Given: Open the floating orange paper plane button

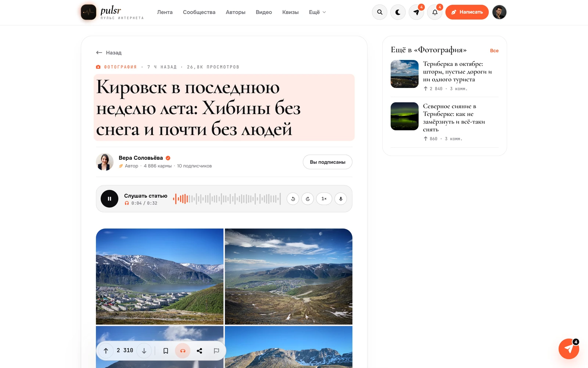Looking at the screenshot, I should 569,349.
